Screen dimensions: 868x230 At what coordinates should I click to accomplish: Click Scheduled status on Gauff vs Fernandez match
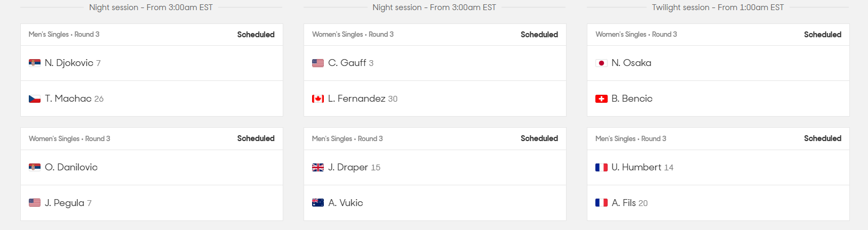tap(539, 35)
